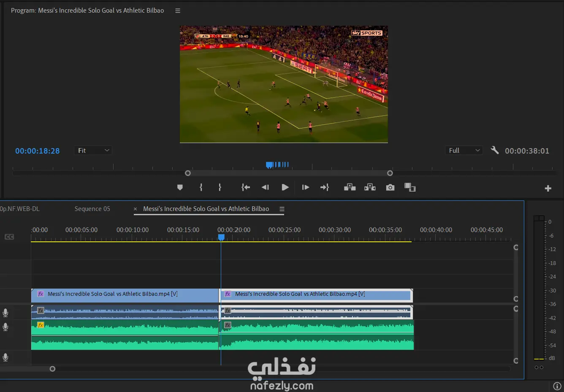Viewport: 564px width, 392px height.
Task: Play the sequence in Program monitor
Action: pyautogui.click(x=285, y=187)
